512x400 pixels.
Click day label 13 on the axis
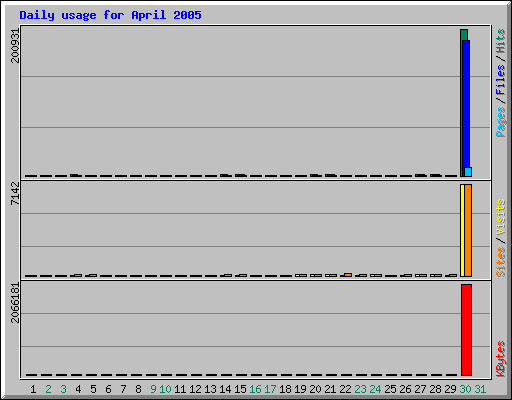pyautogui.click(x=210, y=389)
